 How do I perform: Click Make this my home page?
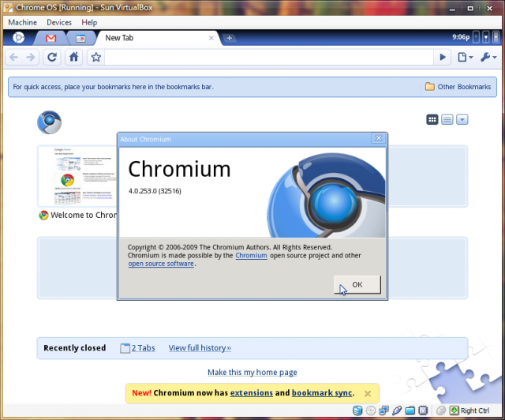(x=252, y=373)
